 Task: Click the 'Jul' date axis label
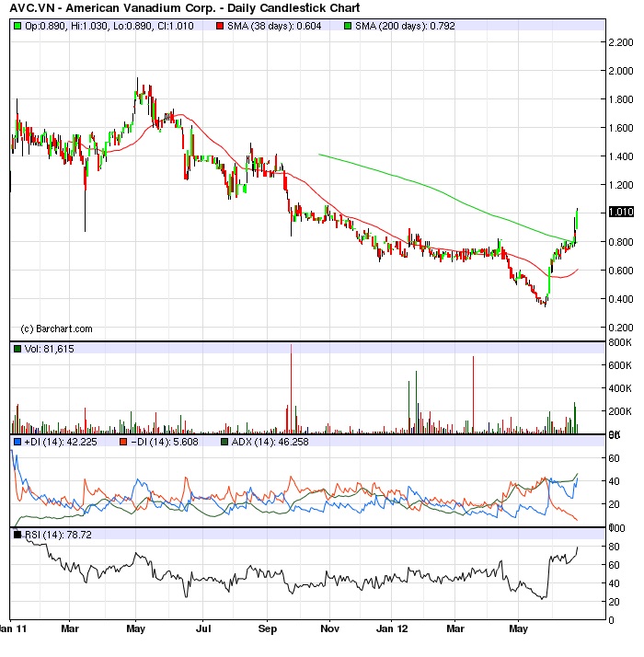pyautogui.click(x=203, y=628)
